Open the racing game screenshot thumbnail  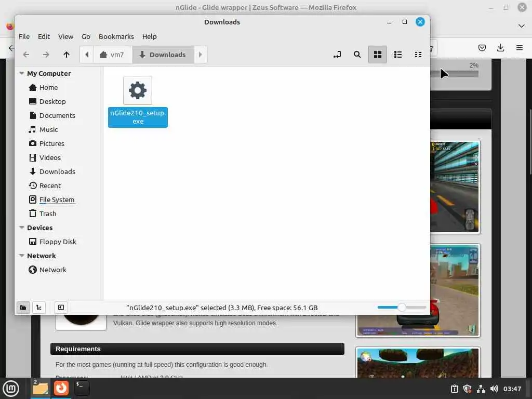pos(455,187)
